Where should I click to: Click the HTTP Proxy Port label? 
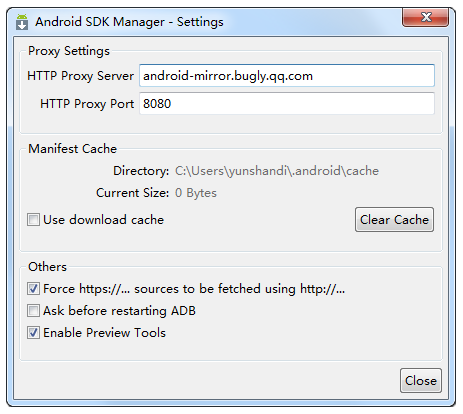point(87,104)
